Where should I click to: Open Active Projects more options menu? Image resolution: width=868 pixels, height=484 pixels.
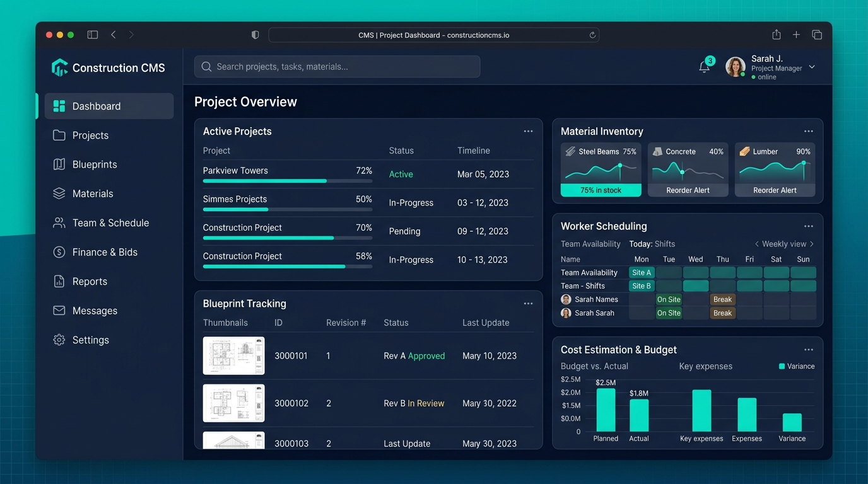click(x=528, y=131)
